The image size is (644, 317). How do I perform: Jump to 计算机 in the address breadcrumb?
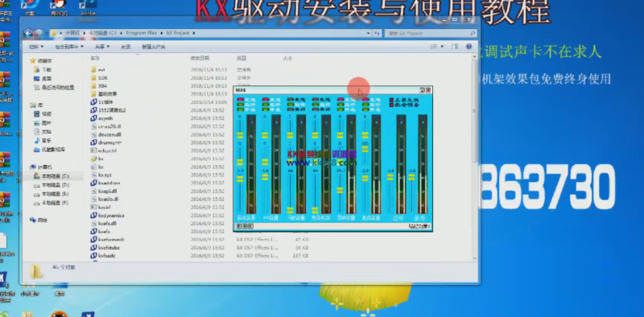(x=72, y=33)
